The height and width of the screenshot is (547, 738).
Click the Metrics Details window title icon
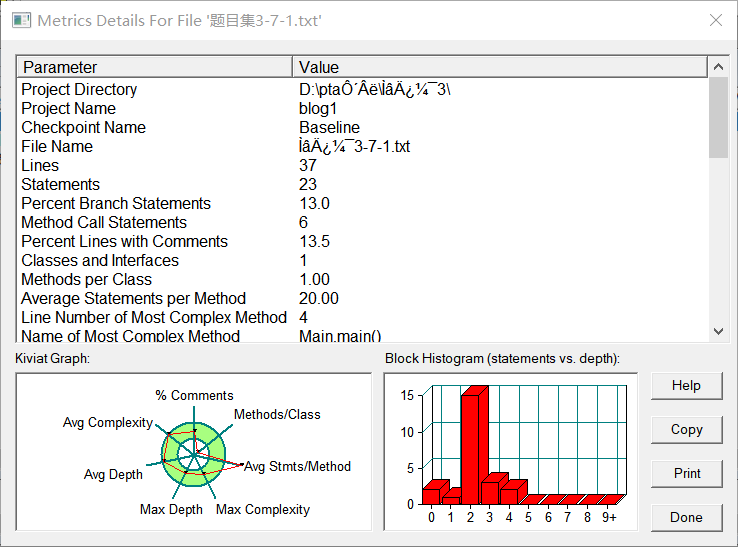coord(21,20)
